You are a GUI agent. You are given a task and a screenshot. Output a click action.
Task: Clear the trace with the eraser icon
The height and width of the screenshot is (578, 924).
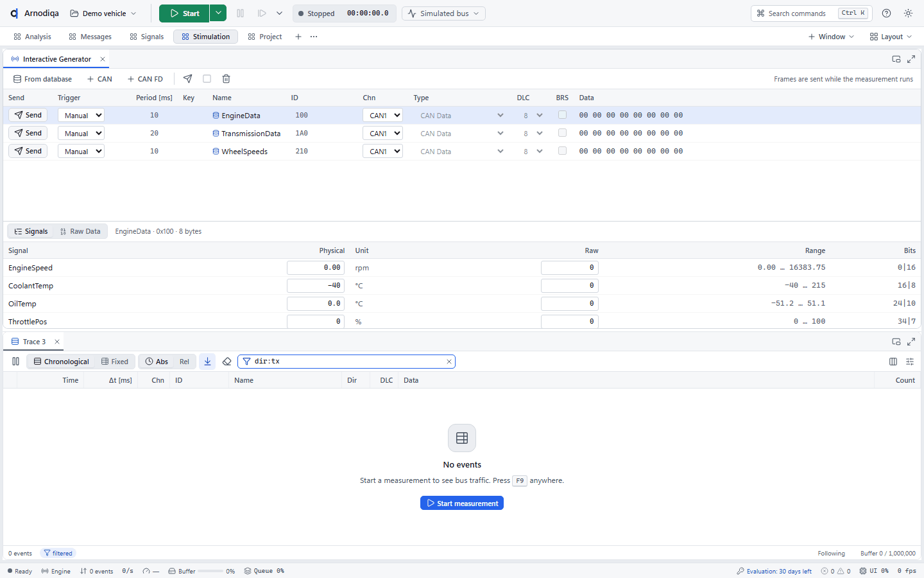227,362
